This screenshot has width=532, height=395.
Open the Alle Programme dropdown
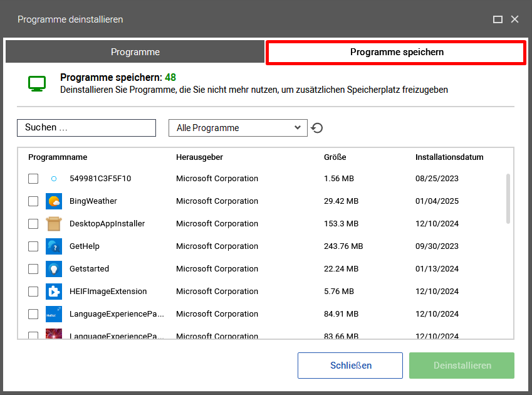[x=238, y=128]
